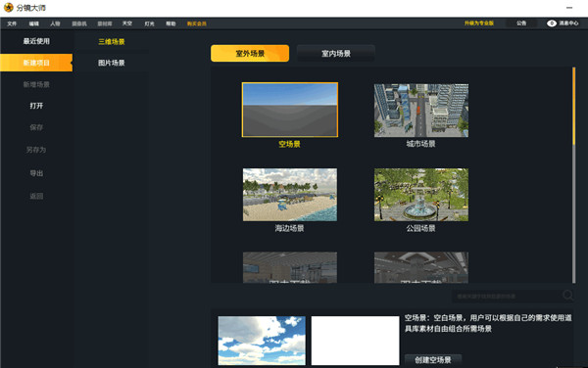Open the 公告 button
Viewport: 588px width, 368px height.
[x=521, y=23]
